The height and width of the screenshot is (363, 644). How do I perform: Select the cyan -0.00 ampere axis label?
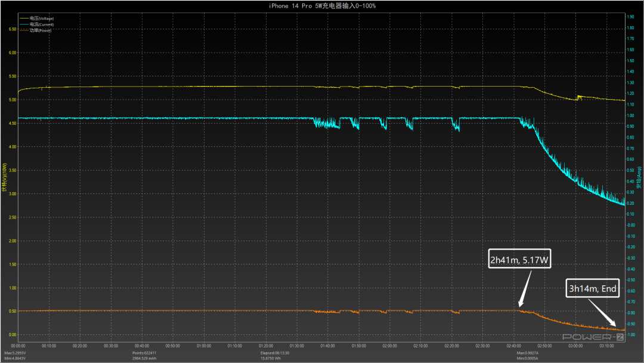[x=630, y=225]
